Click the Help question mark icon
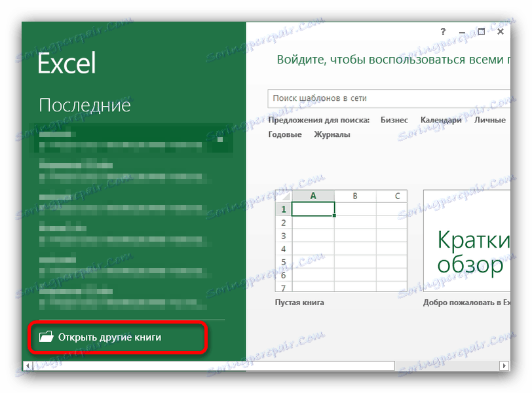 pyautogui.click(x=443, y=31)
